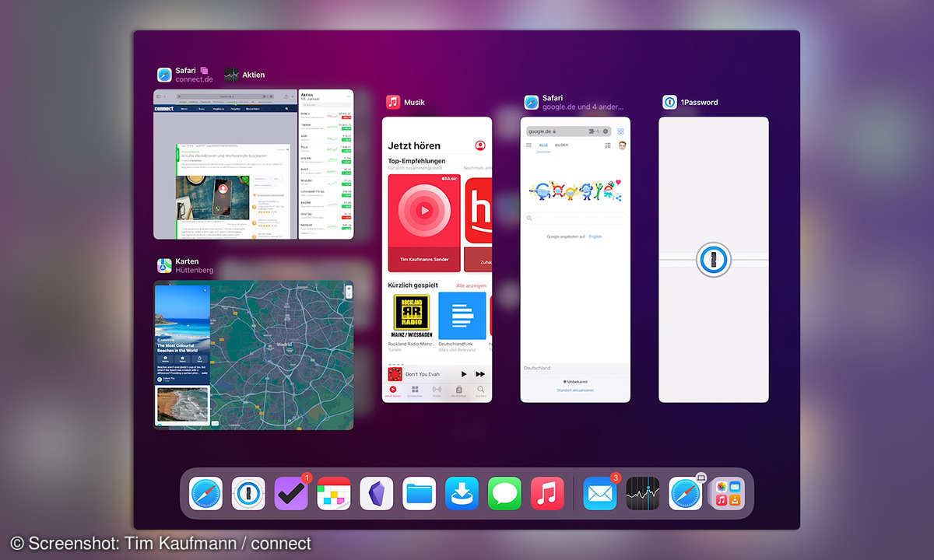Select the Entdecken tab in Musik
Image resolution: width=934 pixels, height=560 pixels.
415,391
